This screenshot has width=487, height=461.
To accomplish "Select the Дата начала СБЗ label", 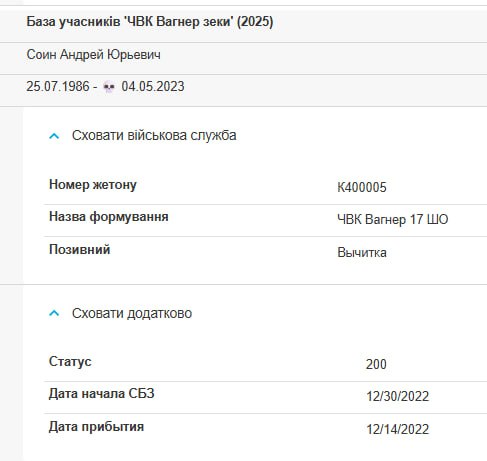I will (x=102, y=394).
